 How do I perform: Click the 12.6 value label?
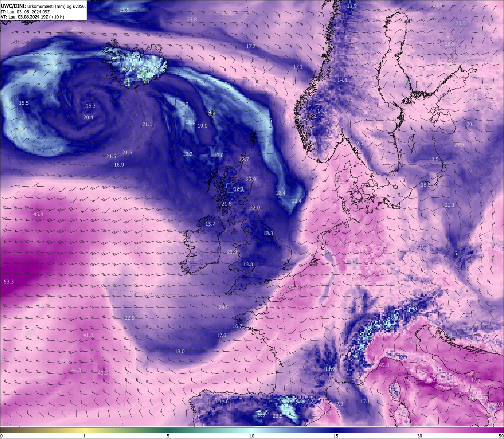(x=219, y=155)
